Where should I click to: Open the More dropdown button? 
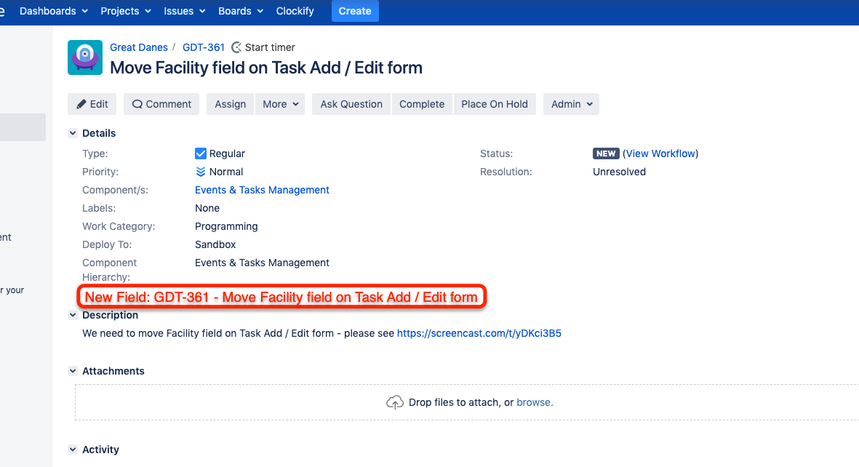(x=280, y=104)
